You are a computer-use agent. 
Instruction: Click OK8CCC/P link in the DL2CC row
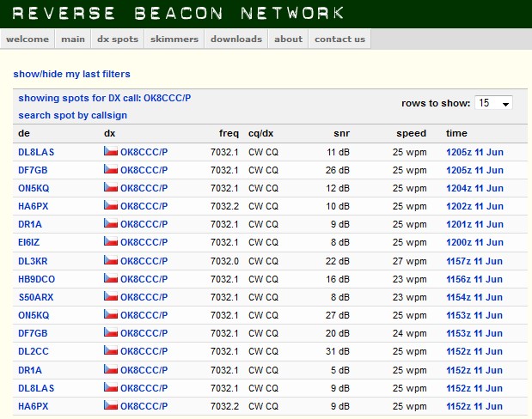click(x=144, y=351)
